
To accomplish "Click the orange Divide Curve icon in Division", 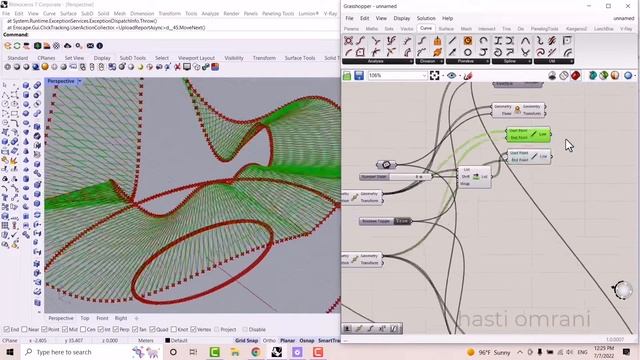I will 437,40.
